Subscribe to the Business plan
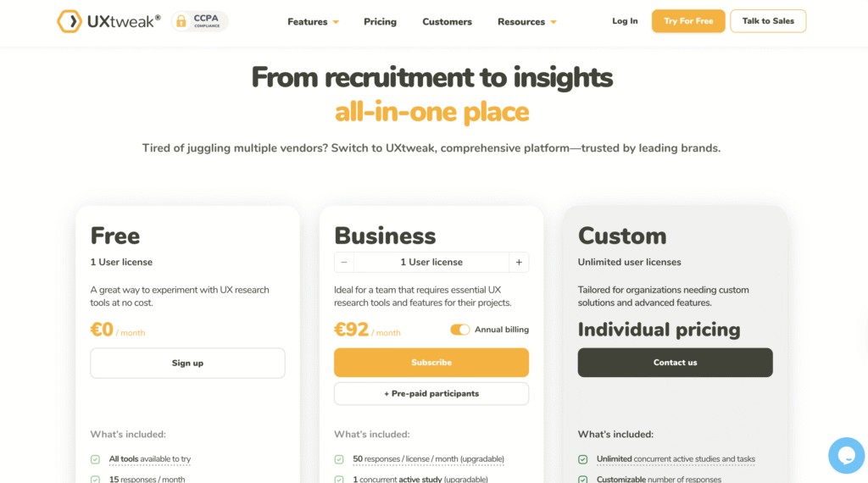The width and height of the screenshot is (868, 483). click(431, 363)
